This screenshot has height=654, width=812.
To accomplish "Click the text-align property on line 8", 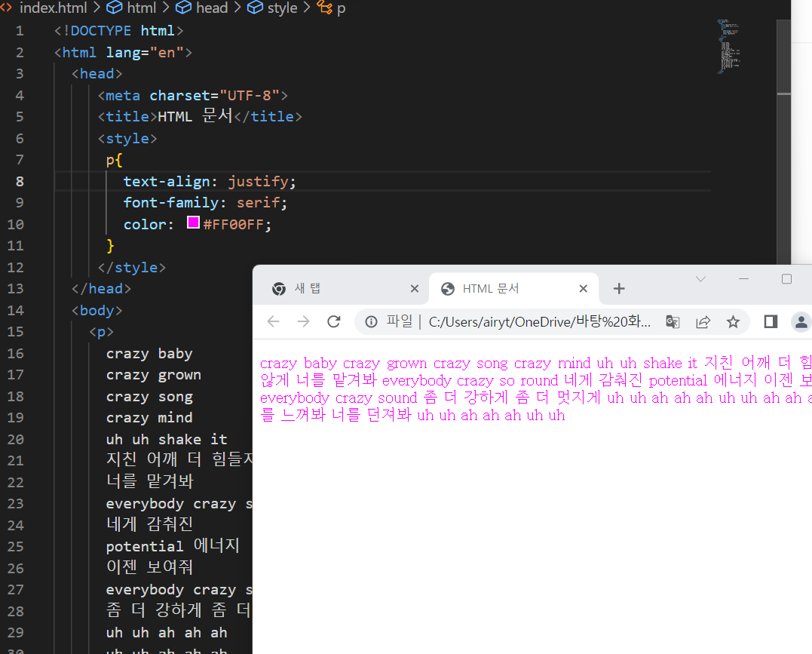I will (166, 181).
